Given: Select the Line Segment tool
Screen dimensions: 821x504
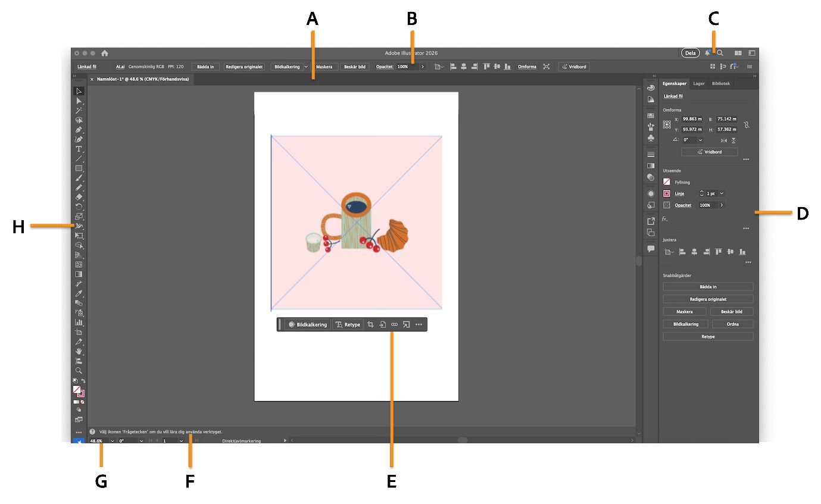Looking at the screenshot, I should coord(79,158).
